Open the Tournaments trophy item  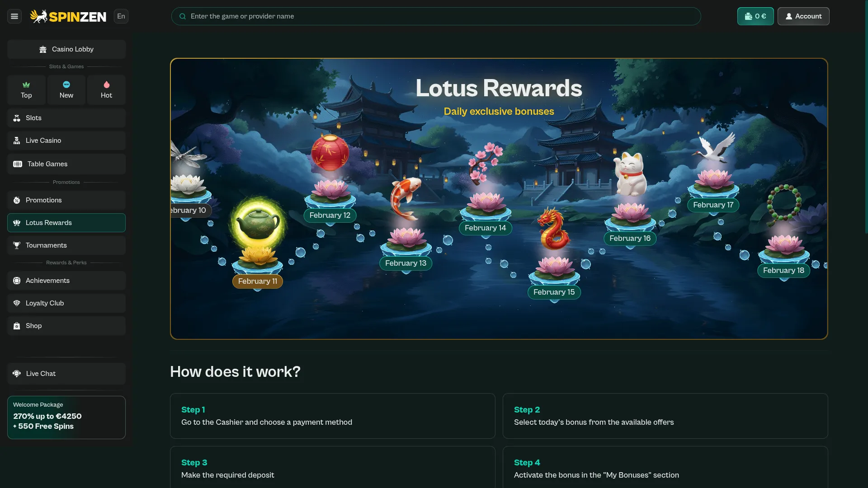[x=66, y=245]
